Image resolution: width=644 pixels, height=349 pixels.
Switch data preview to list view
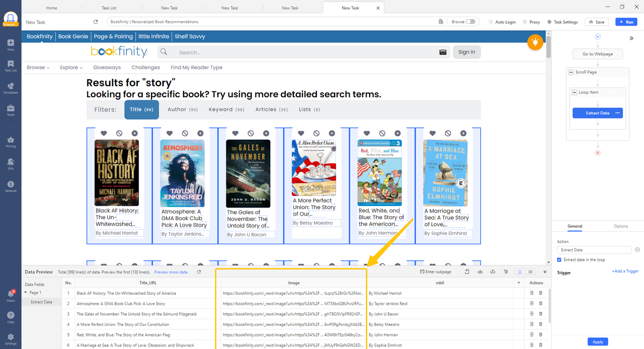[x=520, y=272]
